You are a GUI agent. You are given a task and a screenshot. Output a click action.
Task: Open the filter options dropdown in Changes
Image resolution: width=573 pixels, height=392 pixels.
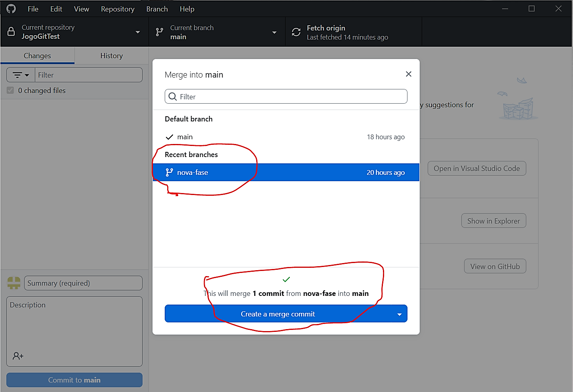(21, 75)
